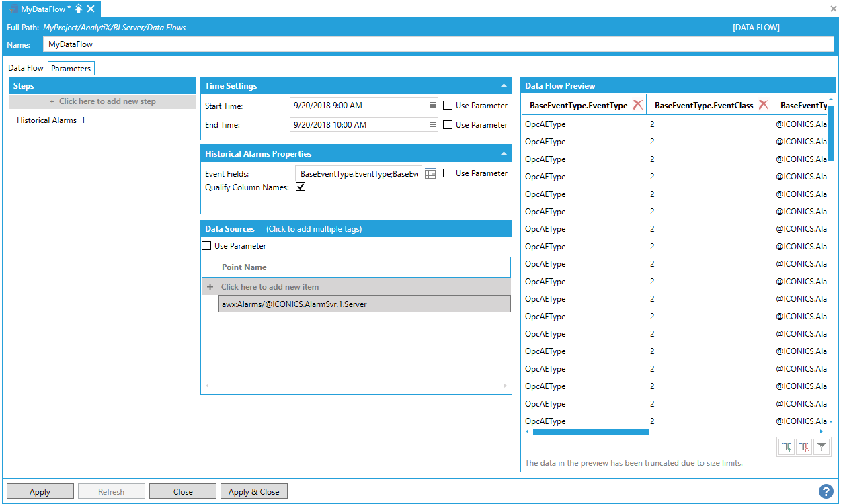Screen dimensions: 841x504
Task: Click the preview truncated size limits message
Action: point(634,463)
